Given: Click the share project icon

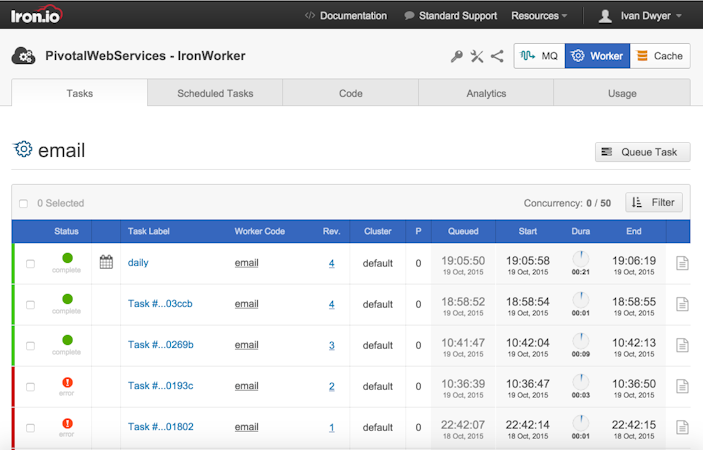Looking at the screenshot, I should coord(497,56).
